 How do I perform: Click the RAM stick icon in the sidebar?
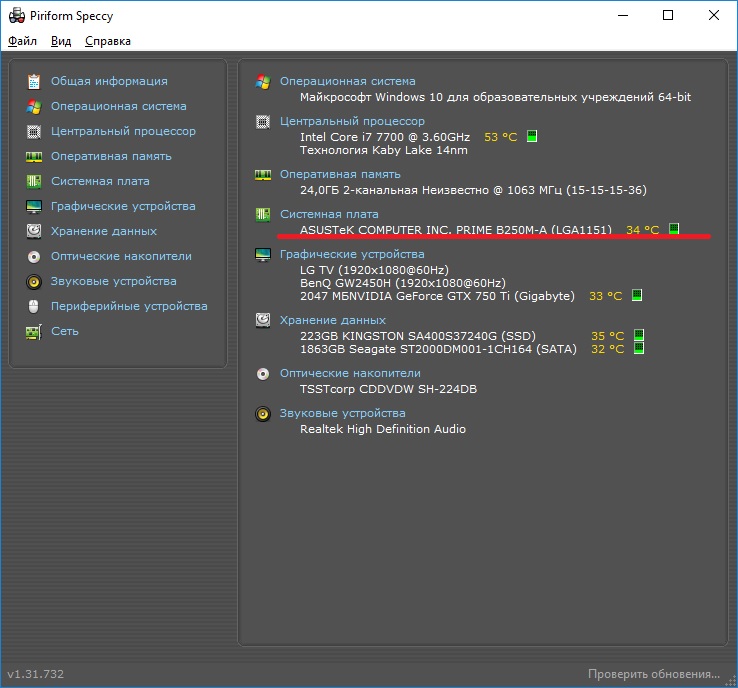click(x=33, y=157)
